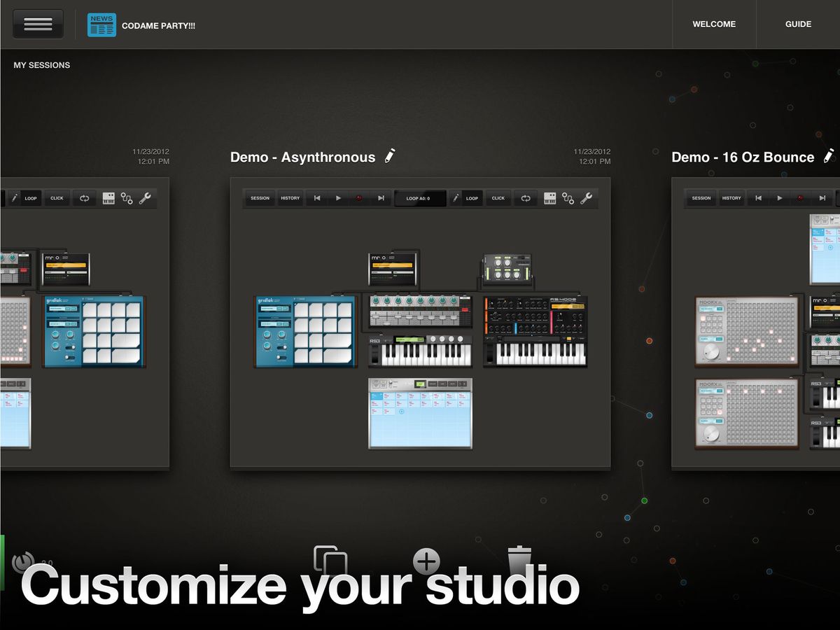Open the Tremolo wrench settings icon in the toolbar
The height and width of the screenshot is (630, 840).
pyautogui.click(x=587, y=198)
